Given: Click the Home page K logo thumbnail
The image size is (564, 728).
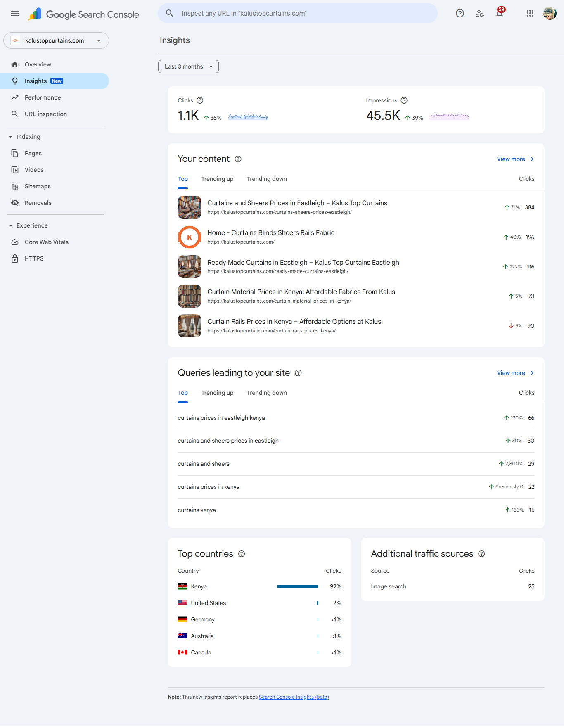Looking at the screenshot, I should coord(190,237).
